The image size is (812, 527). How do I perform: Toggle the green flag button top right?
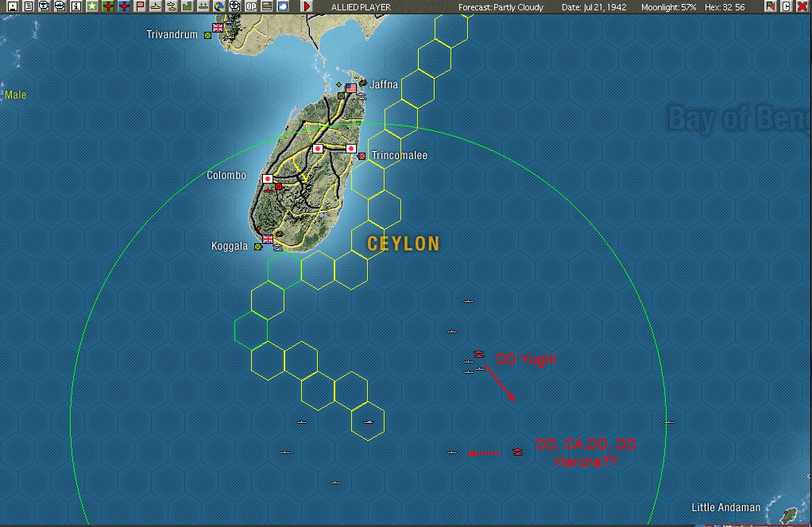click(771, 6)
